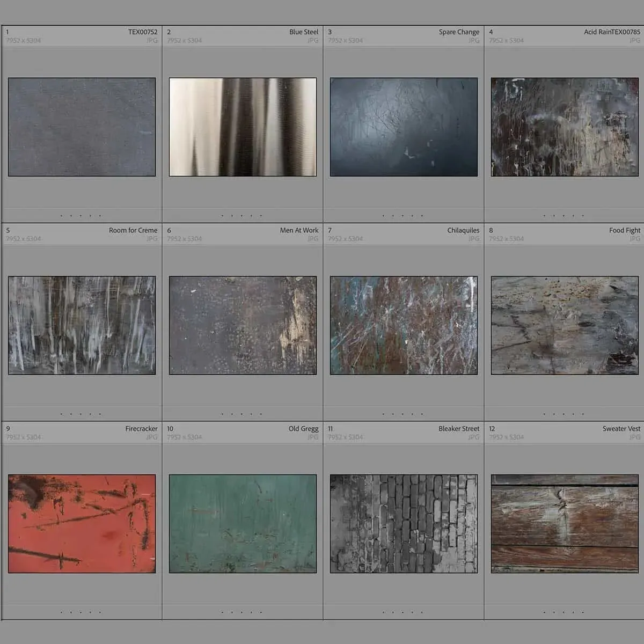
Task: Click the rating dots under Blue Steel
Action: coord(241,216)
